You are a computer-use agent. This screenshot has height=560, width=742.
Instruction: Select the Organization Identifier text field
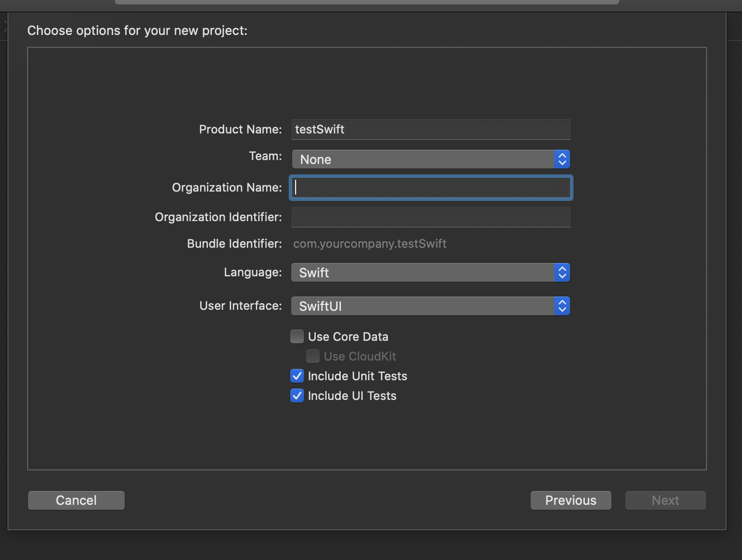431,217
